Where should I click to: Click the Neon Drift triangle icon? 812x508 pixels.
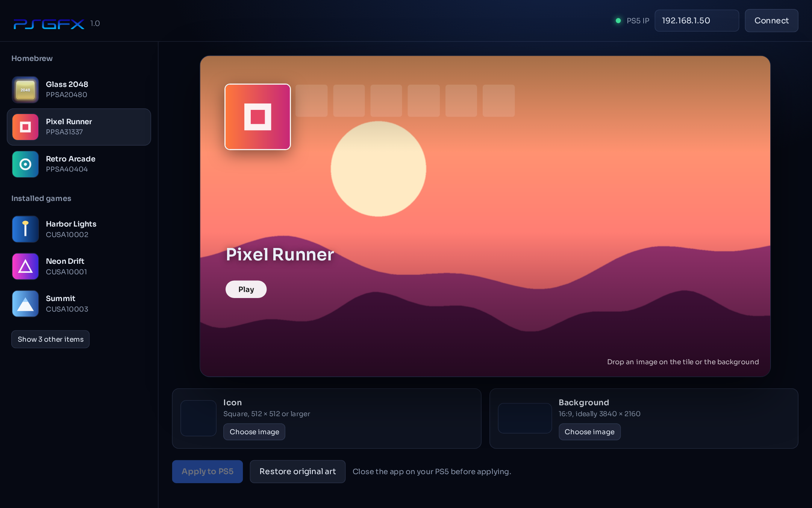(x=25, y=266)
